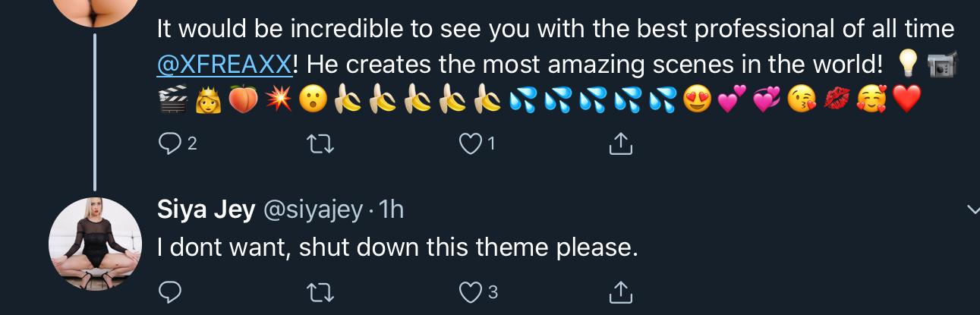Click the reply count 2 on first tweet
The width and height of the screenshot is (980, 315).
(192, 143)
